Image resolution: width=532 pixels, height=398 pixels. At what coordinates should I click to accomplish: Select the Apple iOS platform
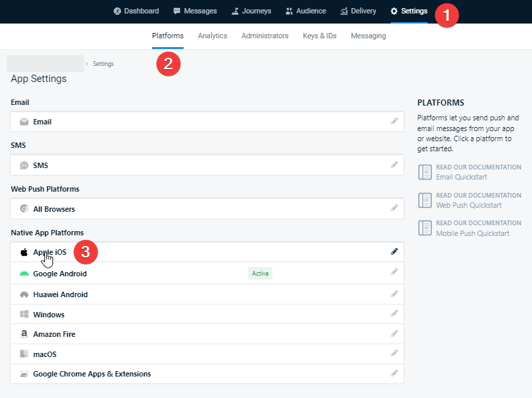click(x=207, y=252)
